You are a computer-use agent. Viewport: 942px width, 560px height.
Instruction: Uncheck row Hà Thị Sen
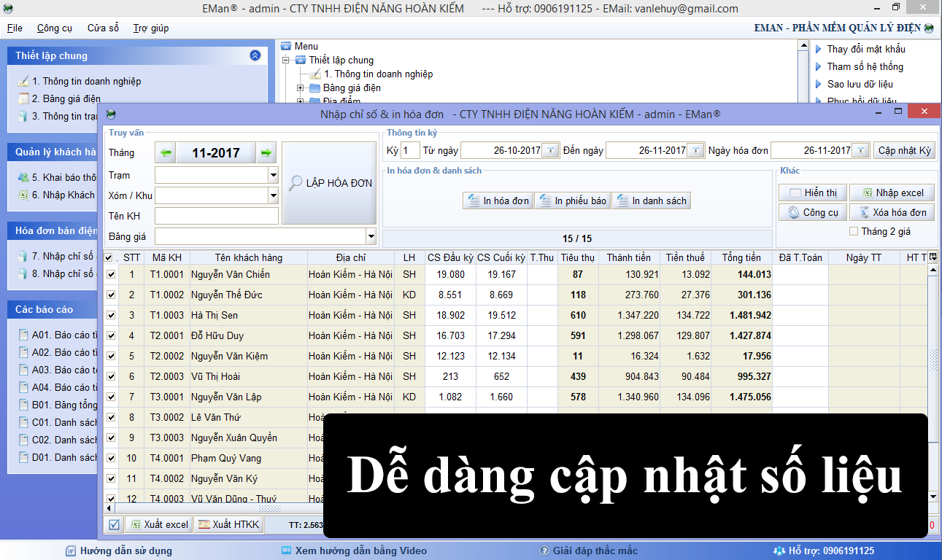coord(111,316)
